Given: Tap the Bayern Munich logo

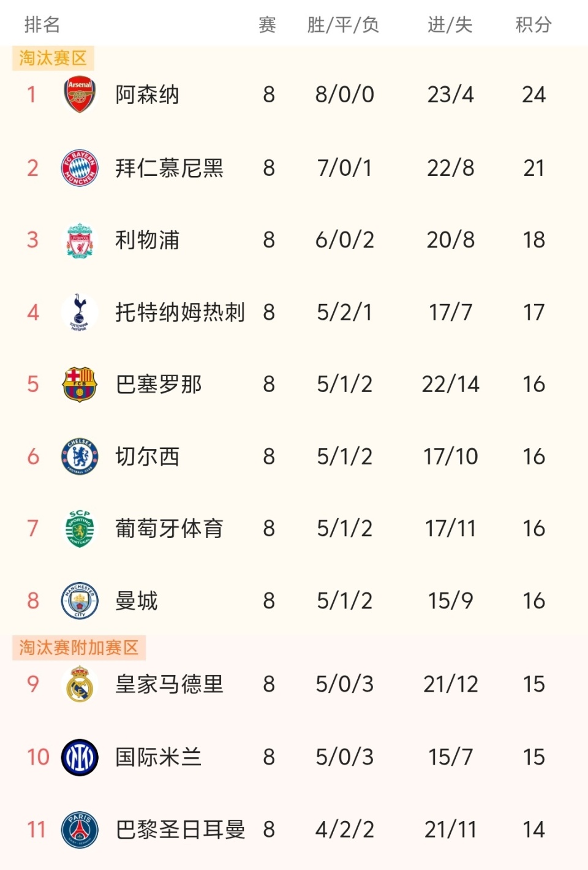Looking at the screenshot, I should coord(80,168).
